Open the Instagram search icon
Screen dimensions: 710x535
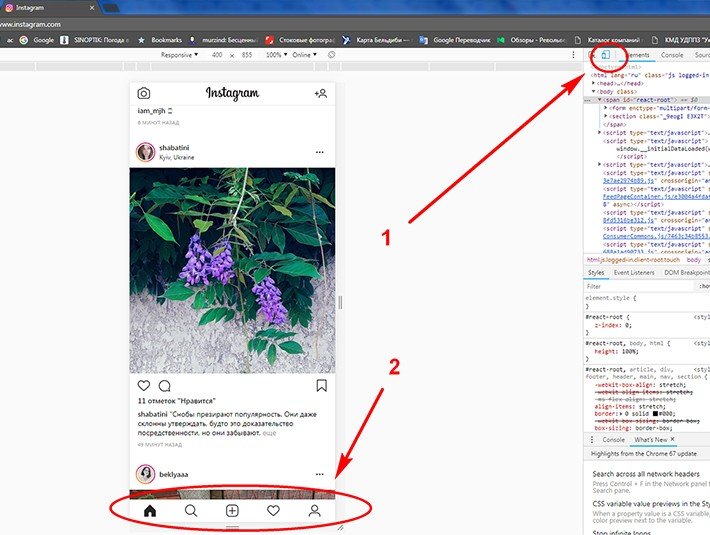[x=191, y=511]
